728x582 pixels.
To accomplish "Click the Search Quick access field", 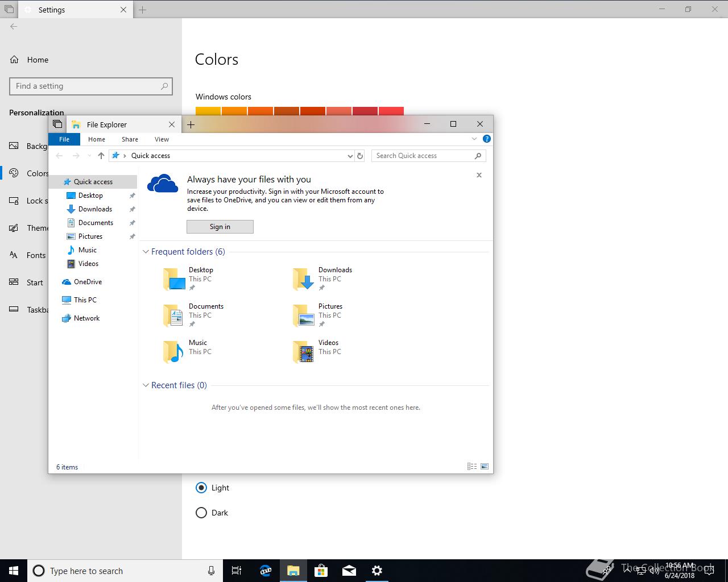I will tap(429, 156).
